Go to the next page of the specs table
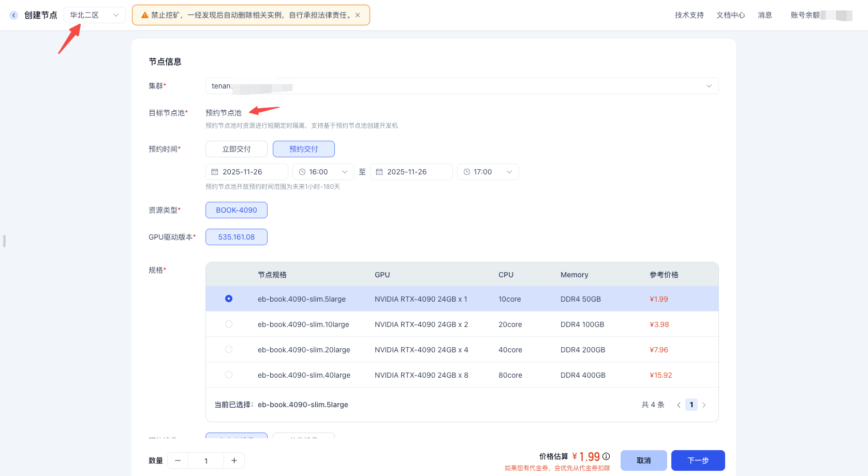The width and height of the screenshot is (868, 476). pyautogui.click(x=704, y=405)
